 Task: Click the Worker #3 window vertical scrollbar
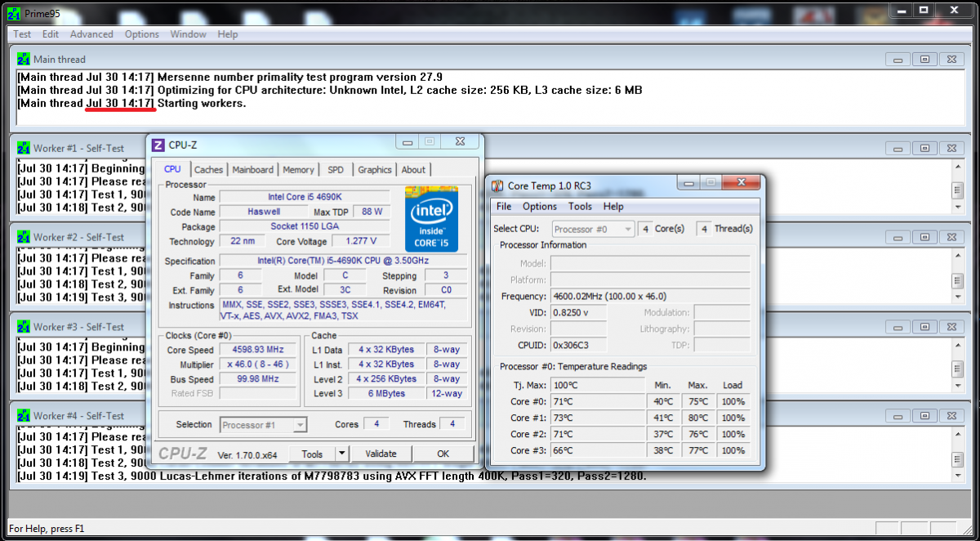[x=957, y=367]
